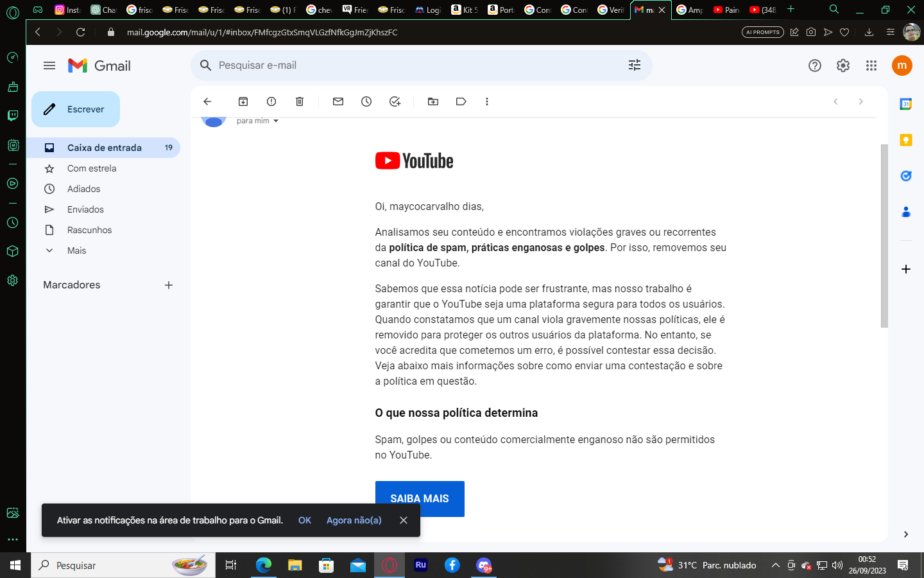This screenshot has width=924, height=578.
Task: Dismiss the notification prompt with the X
Action: click(404, 520)
